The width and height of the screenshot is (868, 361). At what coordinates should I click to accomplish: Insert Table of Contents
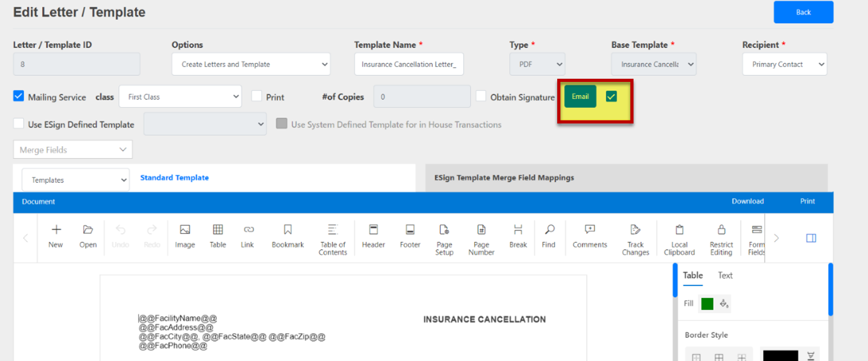pyautogui.click(x=333, y=239)
